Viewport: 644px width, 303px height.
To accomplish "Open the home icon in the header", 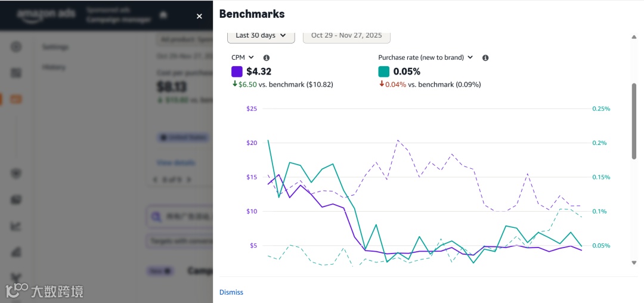I will (x=163, y=15).
